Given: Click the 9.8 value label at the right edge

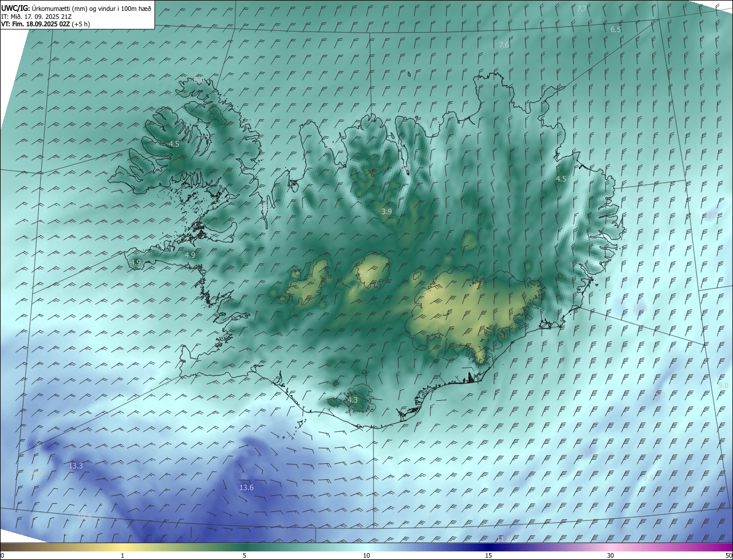Looking at the screenshot, I should pyautogui.click(x=723, y=386).
